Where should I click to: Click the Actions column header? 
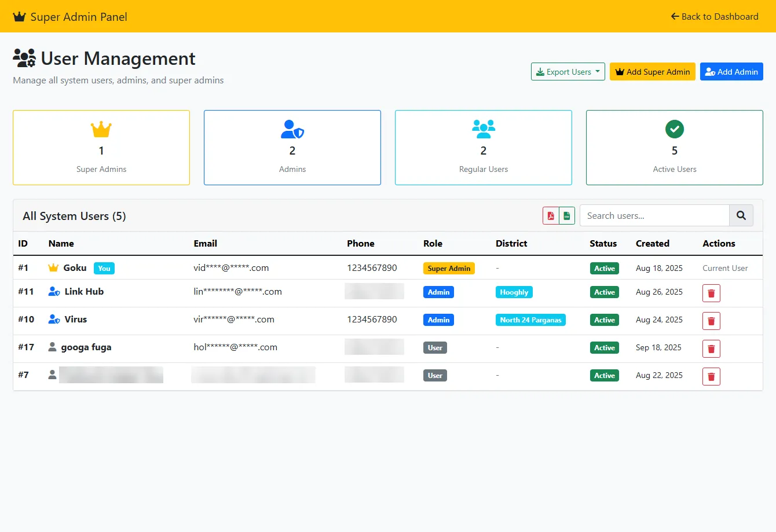(719, 244)
